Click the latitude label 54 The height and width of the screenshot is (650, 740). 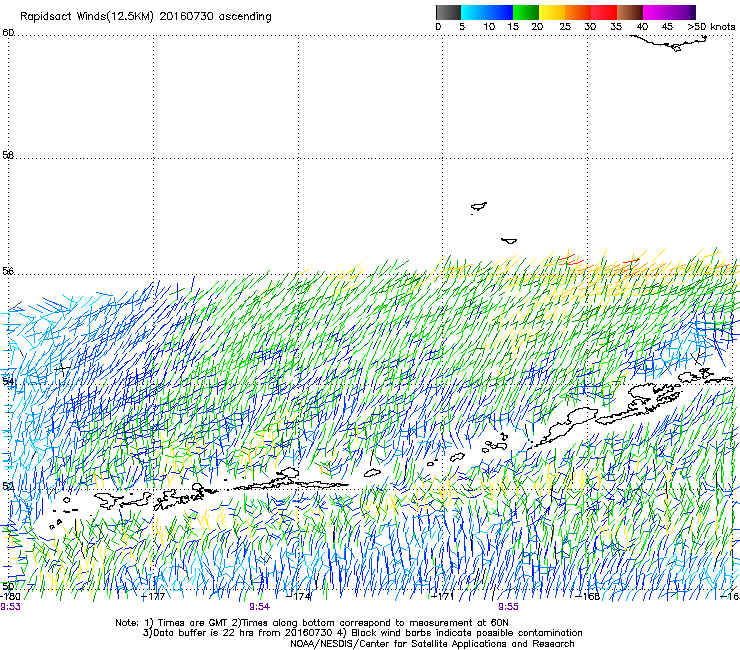(8, 381)
